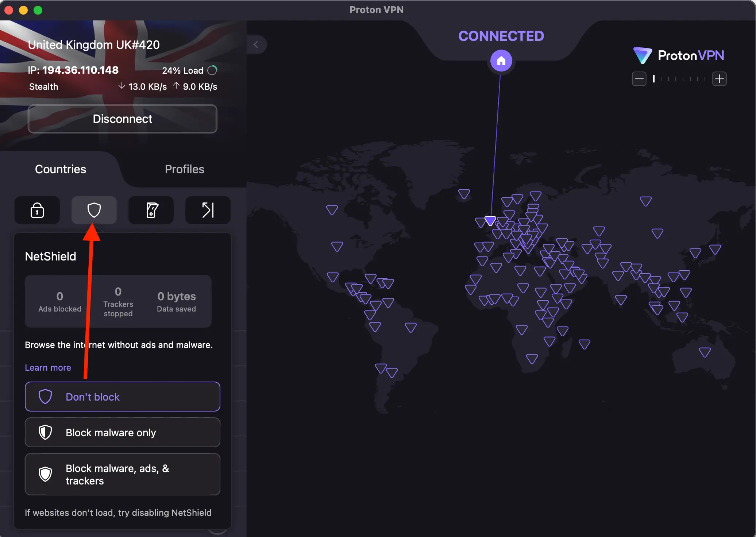Zoom in the map with the plus control

(720, 78)
